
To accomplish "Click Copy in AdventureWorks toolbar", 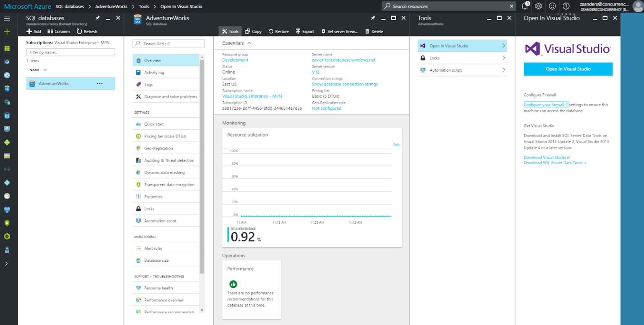I will click(254, 31).
